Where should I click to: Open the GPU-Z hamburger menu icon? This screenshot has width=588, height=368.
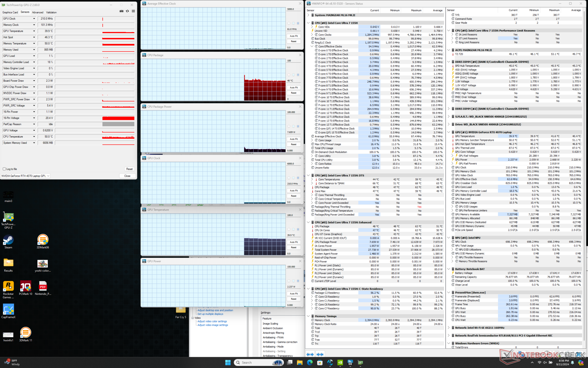tap(133, 11)
